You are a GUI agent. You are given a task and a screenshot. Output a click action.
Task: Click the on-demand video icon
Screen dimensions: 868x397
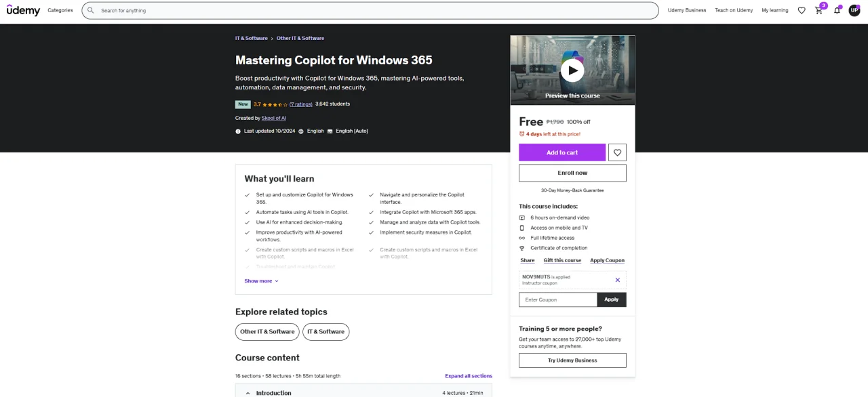click(522, 217)
